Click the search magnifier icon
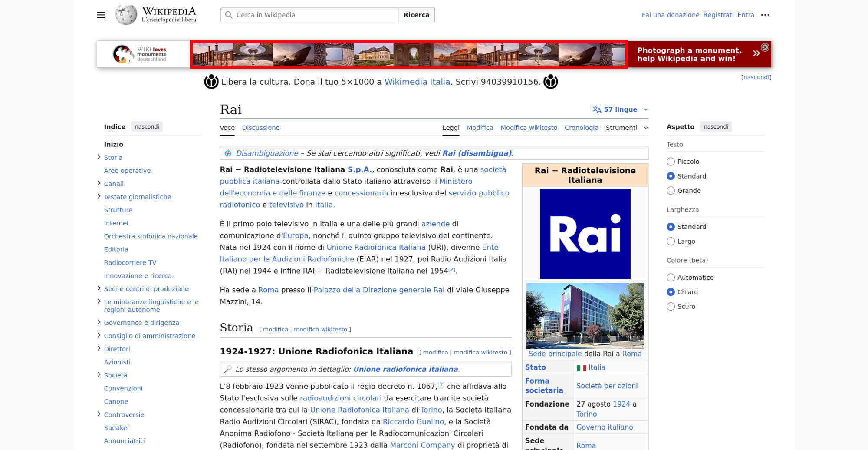Screen dimensions: 868x450 point(229,15)
